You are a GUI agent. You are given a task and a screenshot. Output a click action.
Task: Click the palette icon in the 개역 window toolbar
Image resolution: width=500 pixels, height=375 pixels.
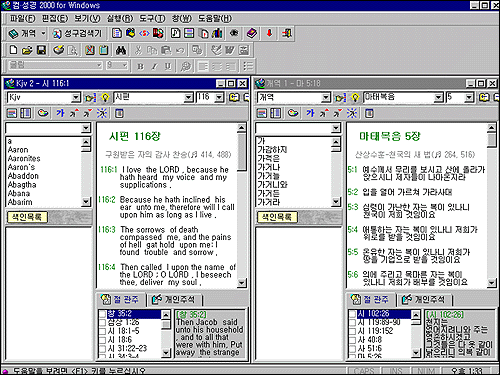(293, 113)
